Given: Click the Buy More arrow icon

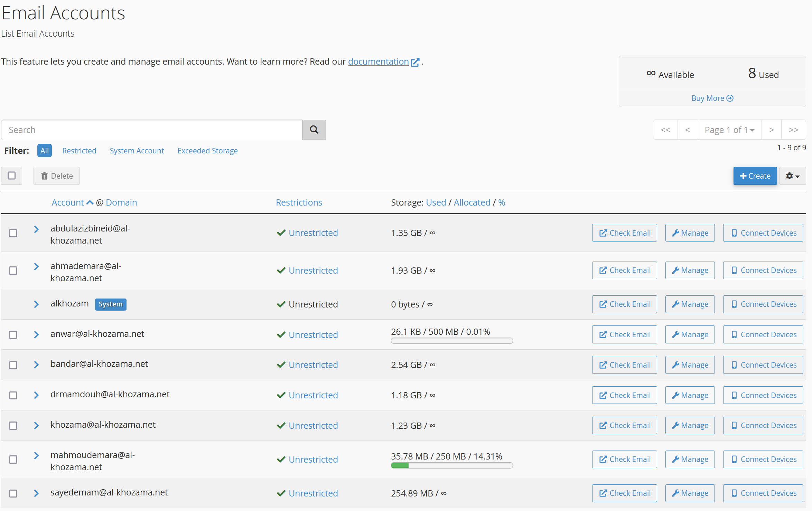Looking at the screenshot, I should pyautogui.click(x=730, y=98).
